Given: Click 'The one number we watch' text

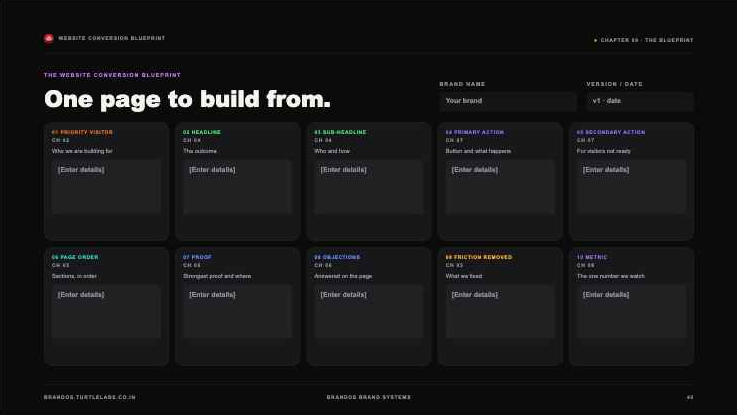Looking at the screenshot, I should 611,276.
